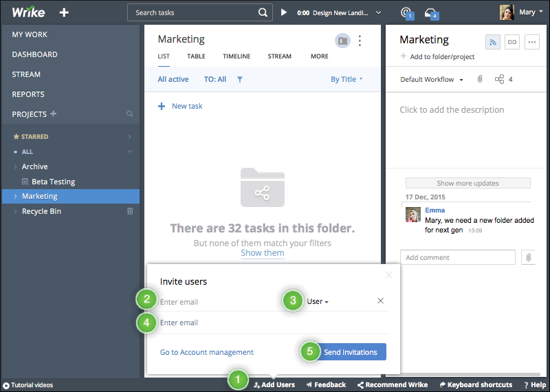Click Add to folder/project
550x392 pixels.
tap(438, 56)
